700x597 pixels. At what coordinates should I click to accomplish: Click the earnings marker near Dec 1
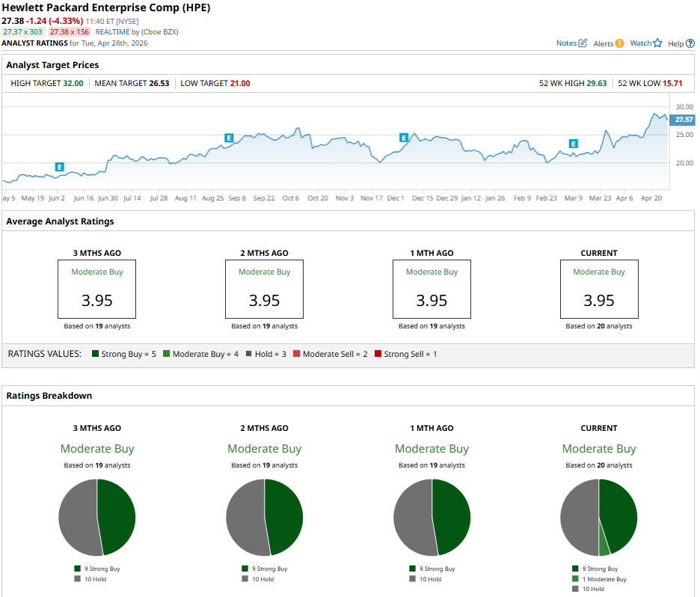(x=403, y=138)
